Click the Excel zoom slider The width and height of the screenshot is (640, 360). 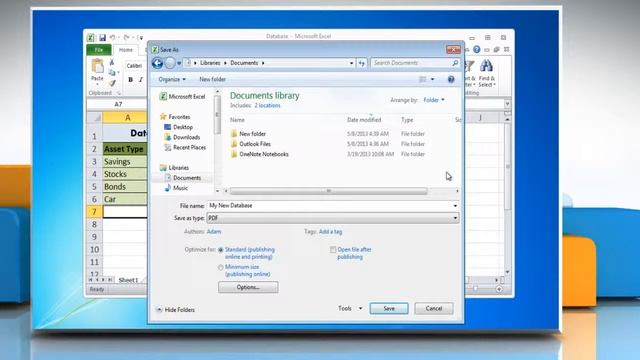coord(476,289)
